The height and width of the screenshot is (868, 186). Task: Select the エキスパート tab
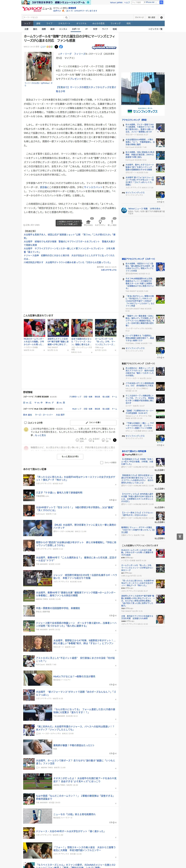[64, 23]
